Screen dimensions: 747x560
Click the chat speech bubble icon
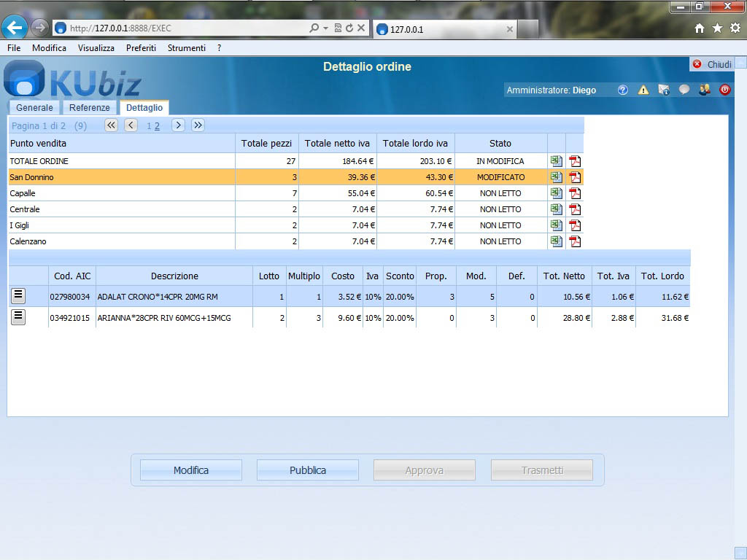click(x=684, y=90)
